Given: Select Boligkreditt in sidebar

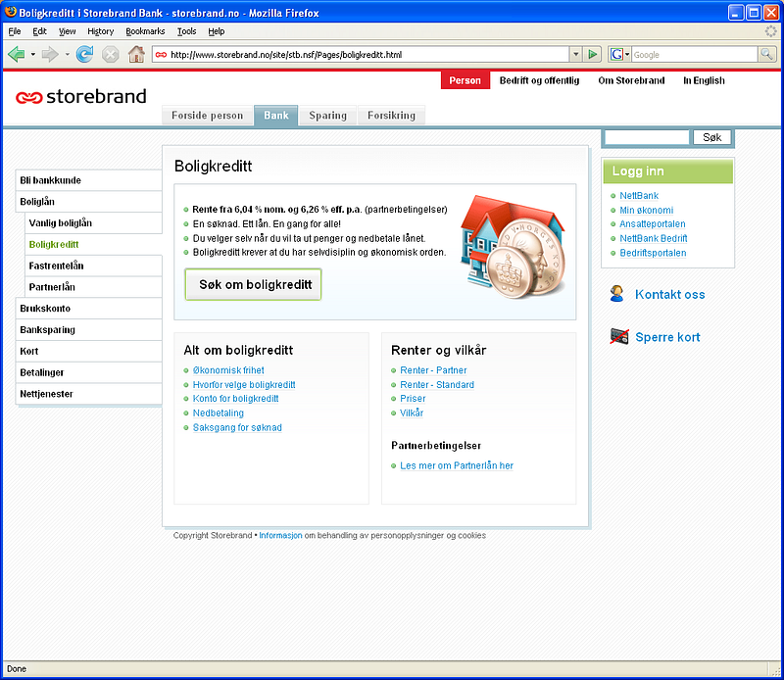Looking at the screenshot, I should click(93, 245).
